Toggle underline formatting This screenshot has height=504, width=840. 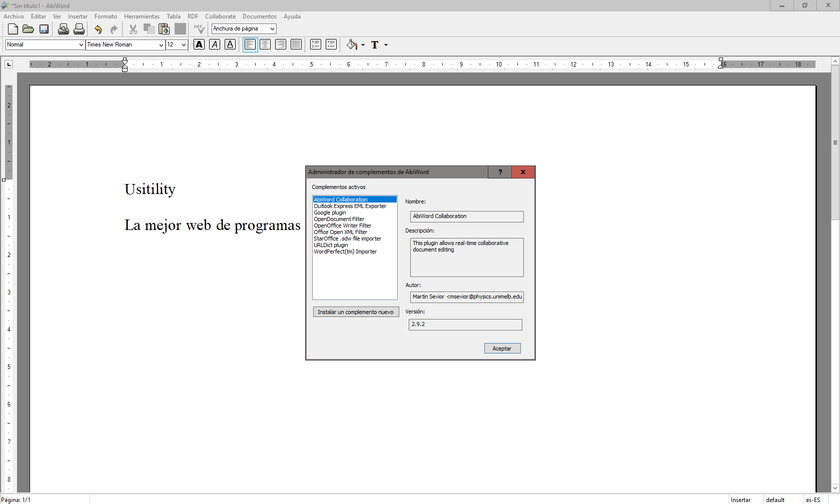[x=230, y=44]
